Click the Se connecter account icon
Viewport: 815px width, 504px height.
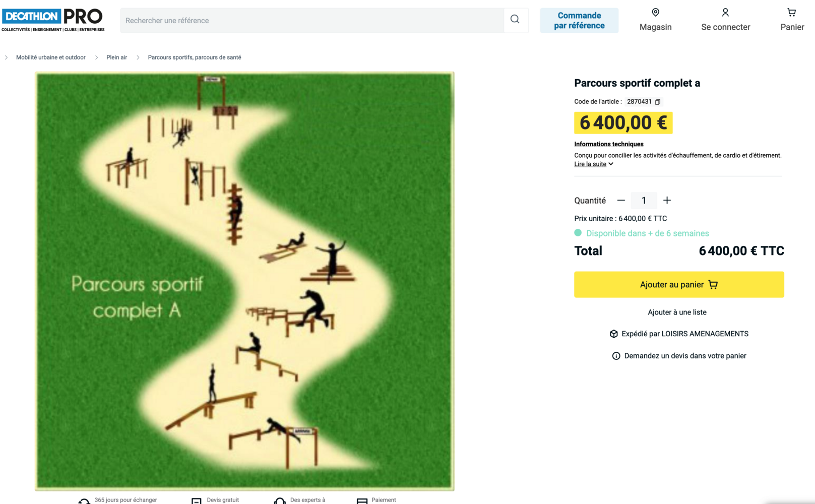tap(725, 20)
